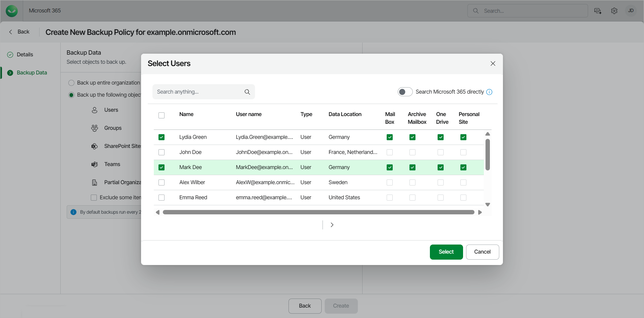Click Cancel in Select Users dialog
Viewport: 644px width, 318px height.
pyautogui.click(x=482, y=252)
